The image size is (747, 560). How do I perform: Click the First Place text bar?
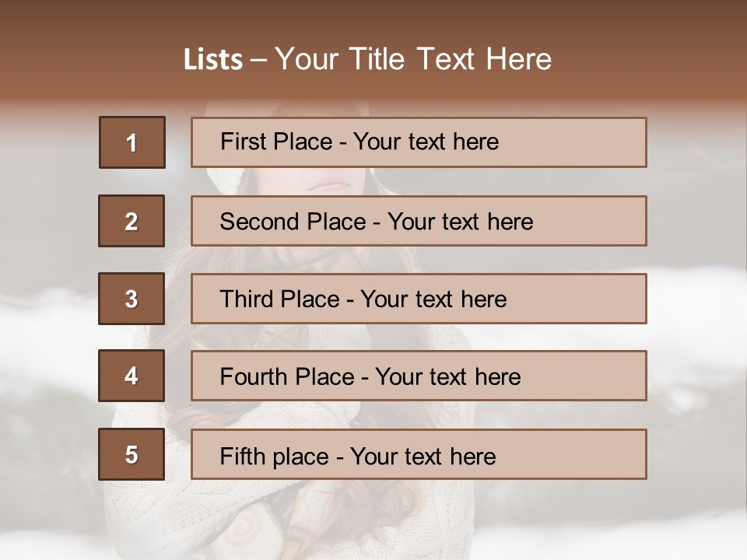[419, 142]
